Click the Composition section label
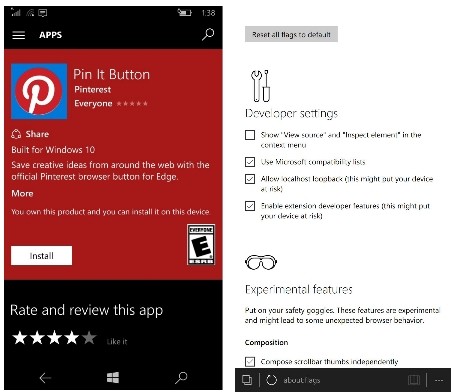 pos(266,342)
